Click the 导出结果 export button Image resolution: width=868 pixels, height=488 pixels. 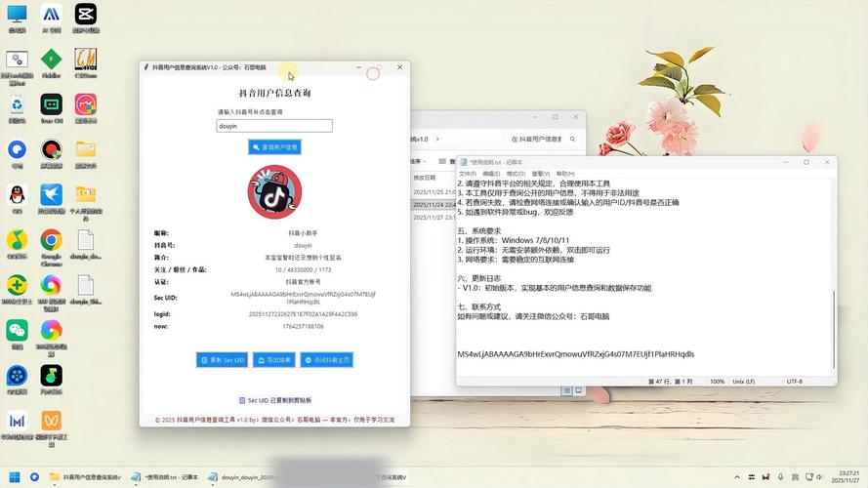[274, 360]
